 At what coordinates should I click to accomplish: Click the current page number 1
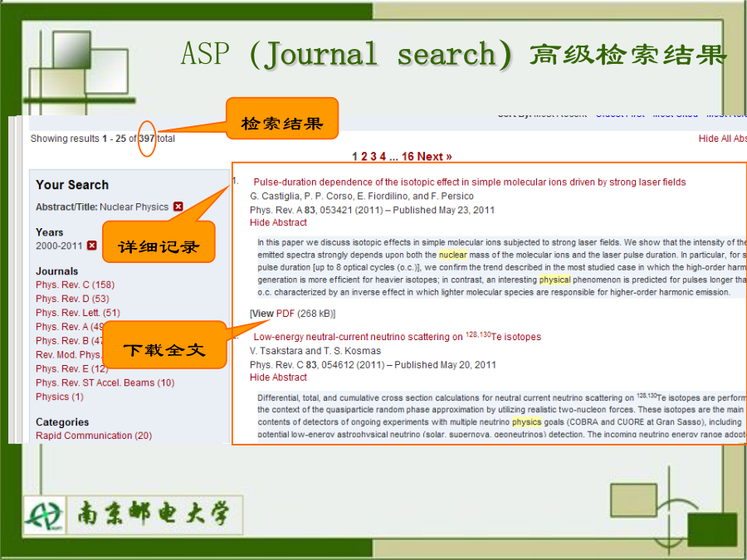tap(354, 157)
